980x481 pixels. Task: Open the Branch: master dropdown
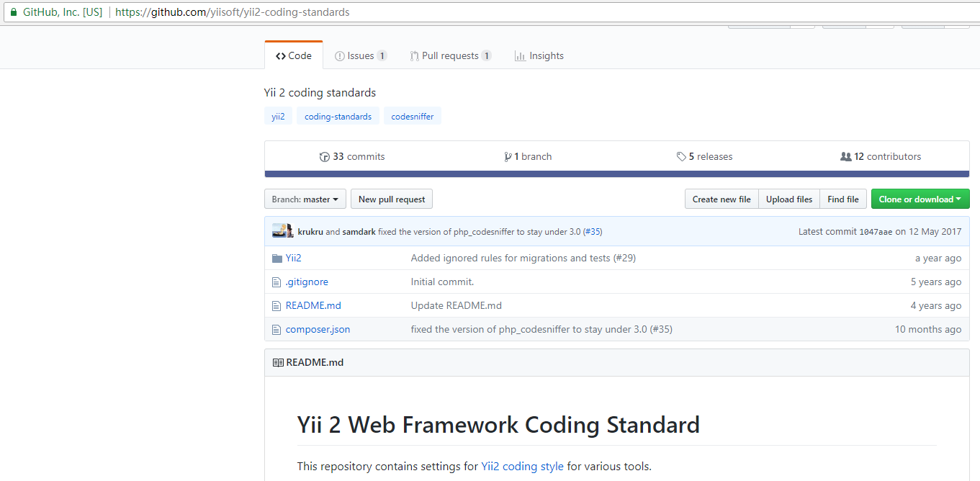305,199
